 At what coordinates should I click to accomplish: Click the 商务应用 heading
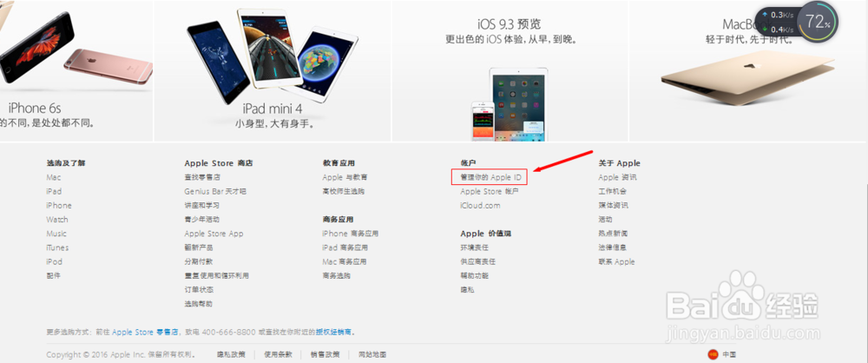coord(338,220)
